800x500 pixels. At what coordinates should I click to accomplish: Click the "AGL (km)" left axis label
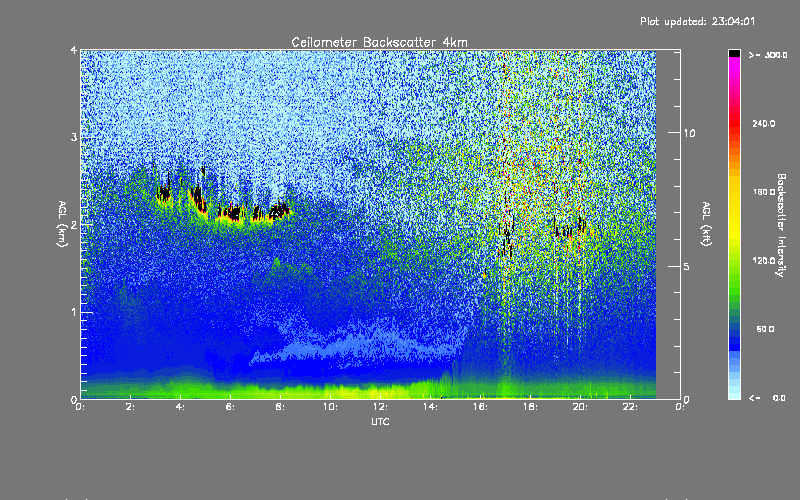pos(62,224)
